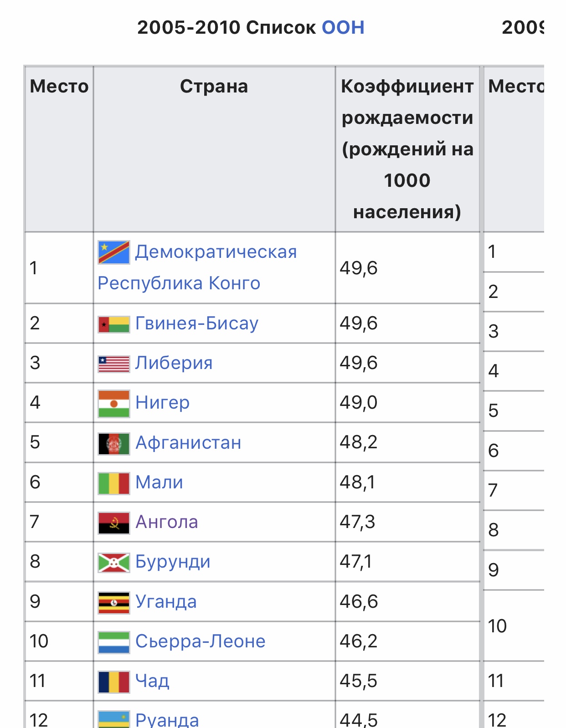The height and width of the screenshot is (728, 566).
Task: Click the Sierra Leone flag icon
Action: [114, 642]
